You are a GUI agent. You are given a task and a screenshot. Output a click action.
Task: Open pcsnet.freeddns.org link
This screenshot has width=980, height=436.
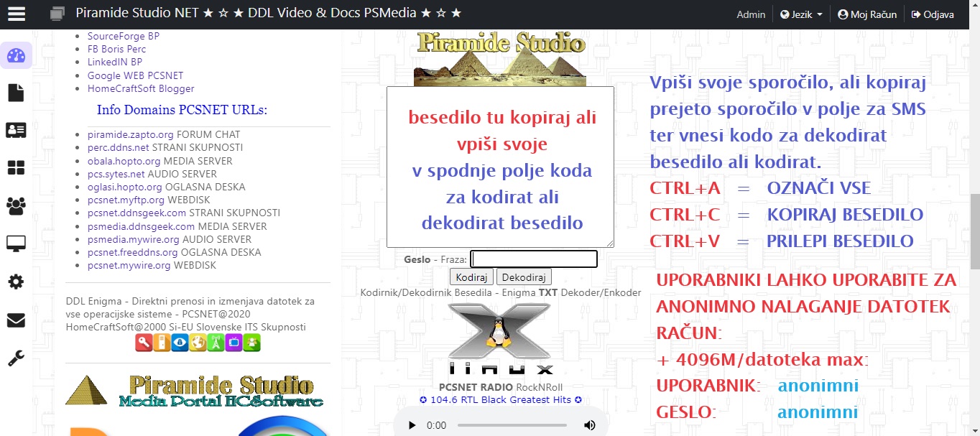(133, 252)
